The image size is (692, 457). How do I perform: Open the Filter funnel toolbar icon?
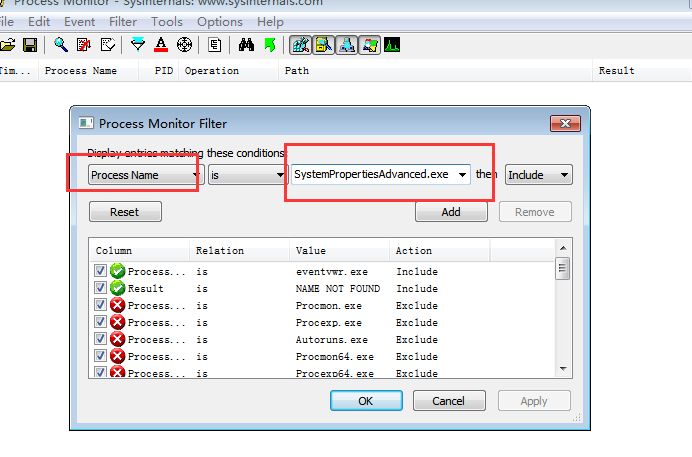[138, 45]
